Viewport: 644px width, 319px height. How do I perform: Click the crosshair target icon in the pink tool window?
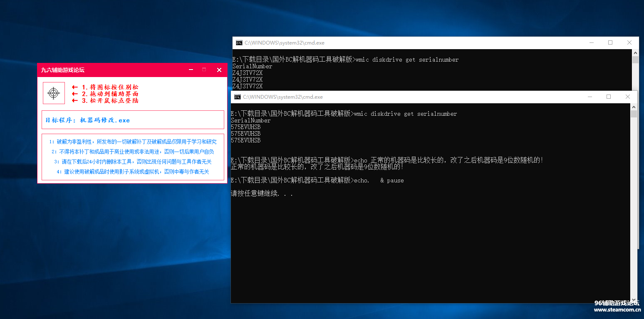click(x=54, y=93)
